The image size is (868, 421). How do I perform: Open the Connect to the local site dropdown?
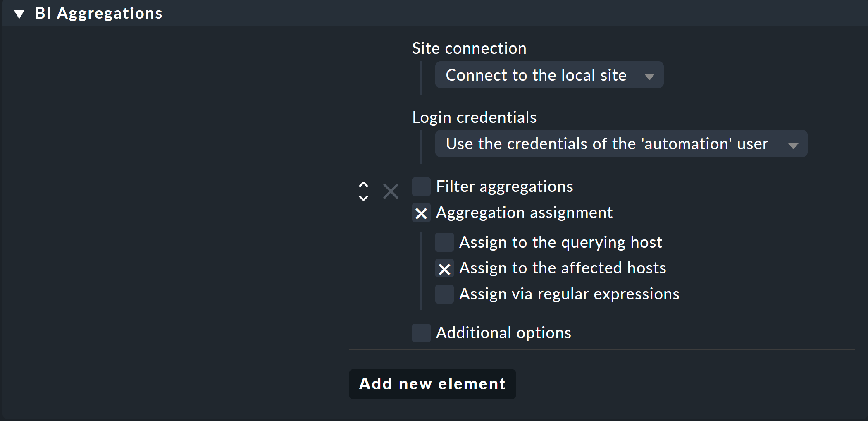pyautogui.click(x=549, y=75)
